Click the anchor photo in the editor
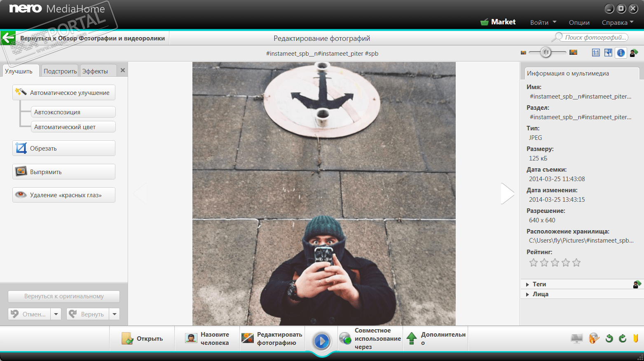Screen dimensions: 644x361 click(324, 193)
